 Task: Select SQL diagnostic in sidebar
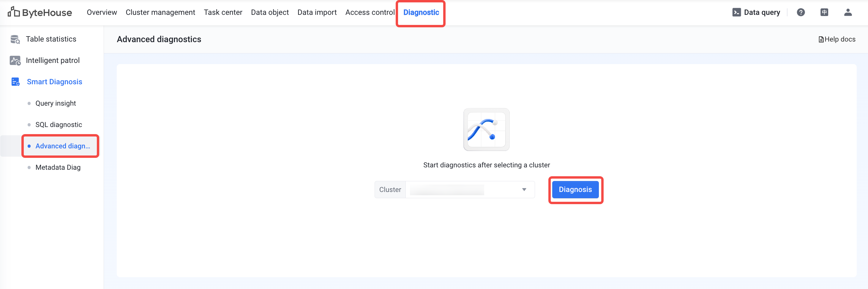click(x=59, y=125)
